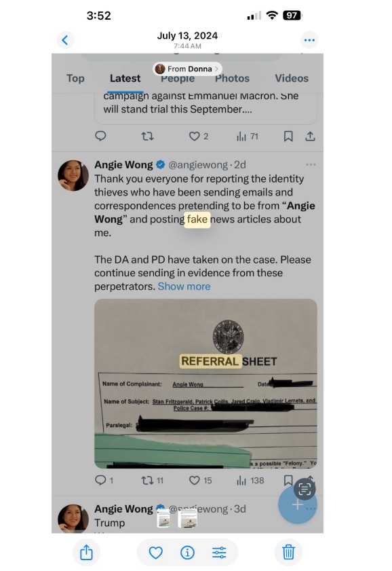392x571 pixels.
Task: Open photo info button
Action: [x=187, y=553]
